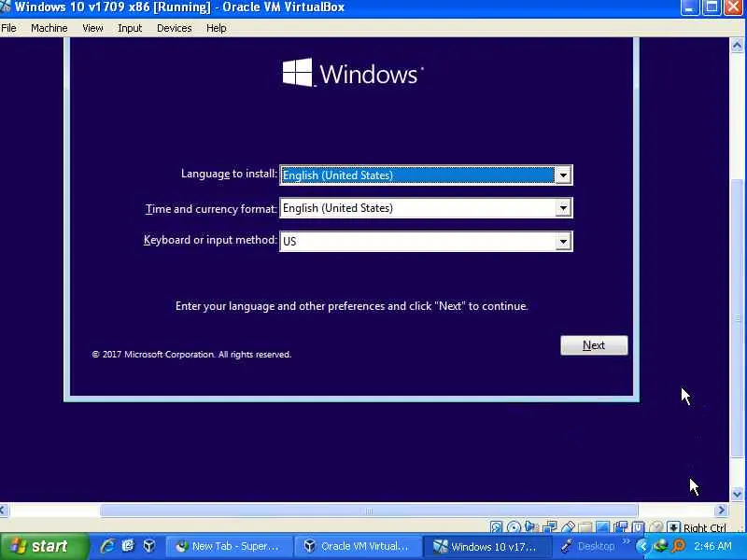Click the audio status icon
The image size is (747, 560).
[530, 526]
